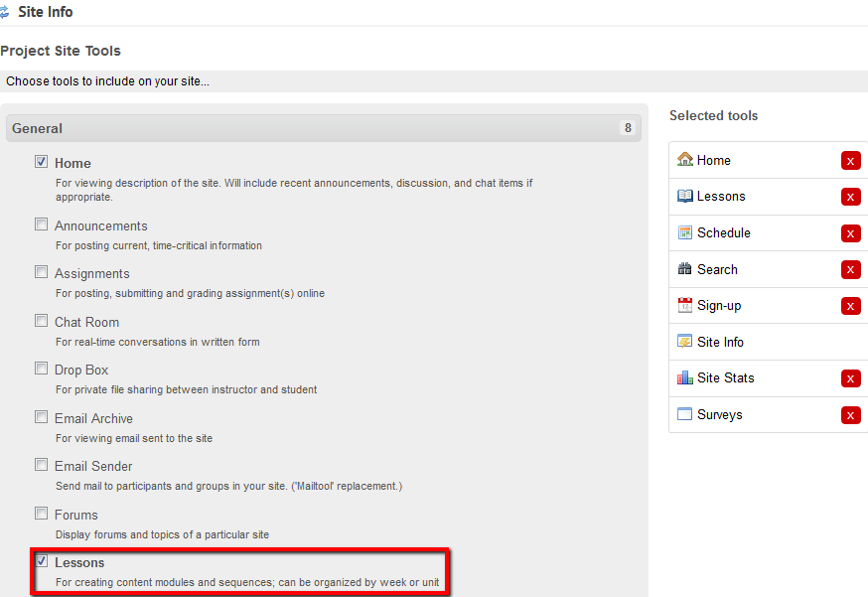Click the Schedule calendar icon in Selected tools
This screenshot has height=597, width=868.
[684, 232]
